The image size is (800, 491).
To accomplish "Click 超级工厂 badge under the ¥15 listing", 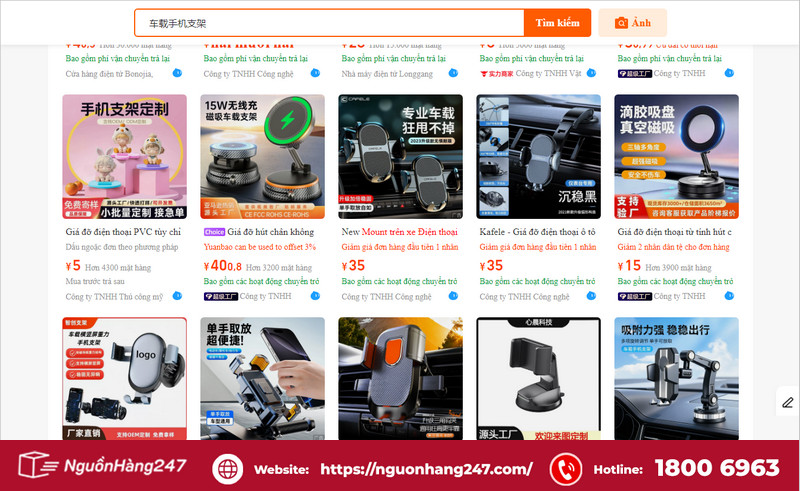I will pyautogui.click(x=635, y=296).
